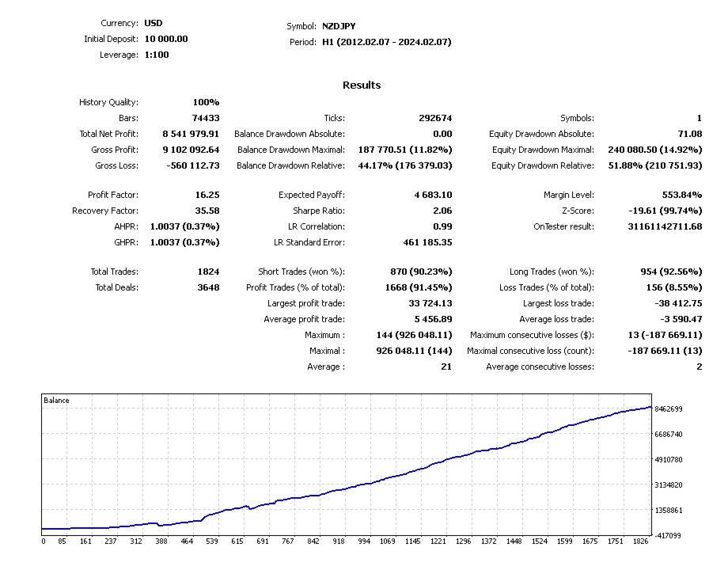Click Gross Loss value -560 112.73
This screenshot has width=728, height=570.
pyautogui.click(x=192, y=165)
